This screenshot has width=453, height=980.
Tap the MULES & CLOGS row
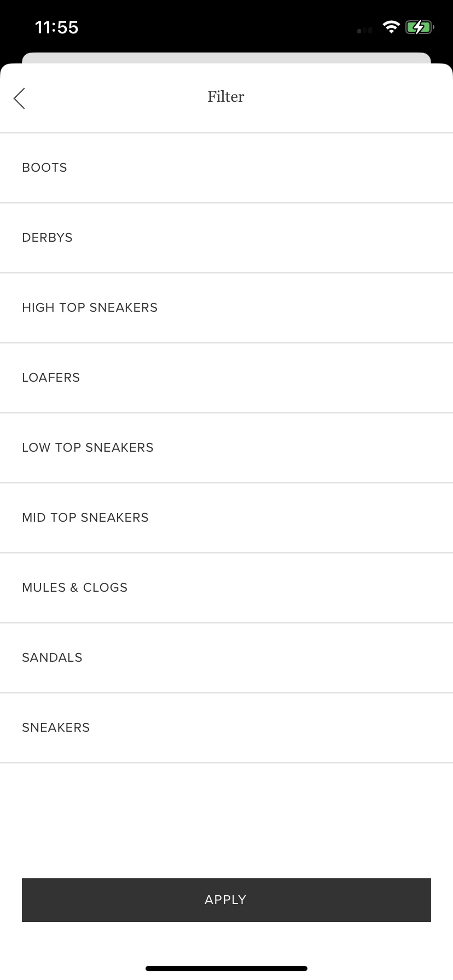(x=226, y=588)
